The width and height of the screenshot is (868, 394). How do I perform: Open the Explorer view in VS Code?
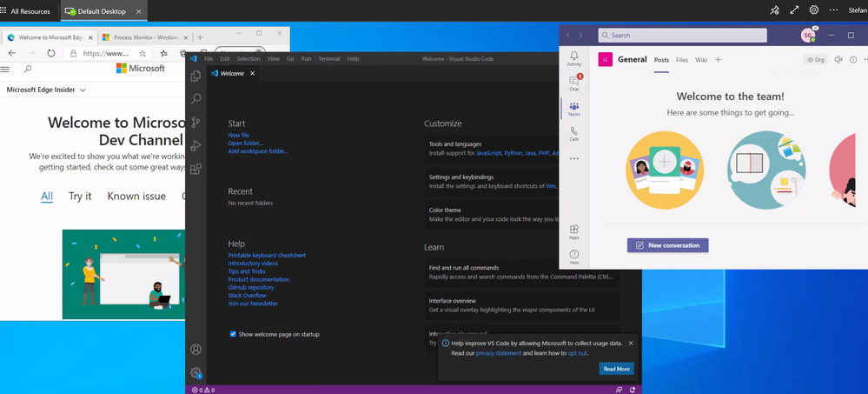tap(195, 76)
